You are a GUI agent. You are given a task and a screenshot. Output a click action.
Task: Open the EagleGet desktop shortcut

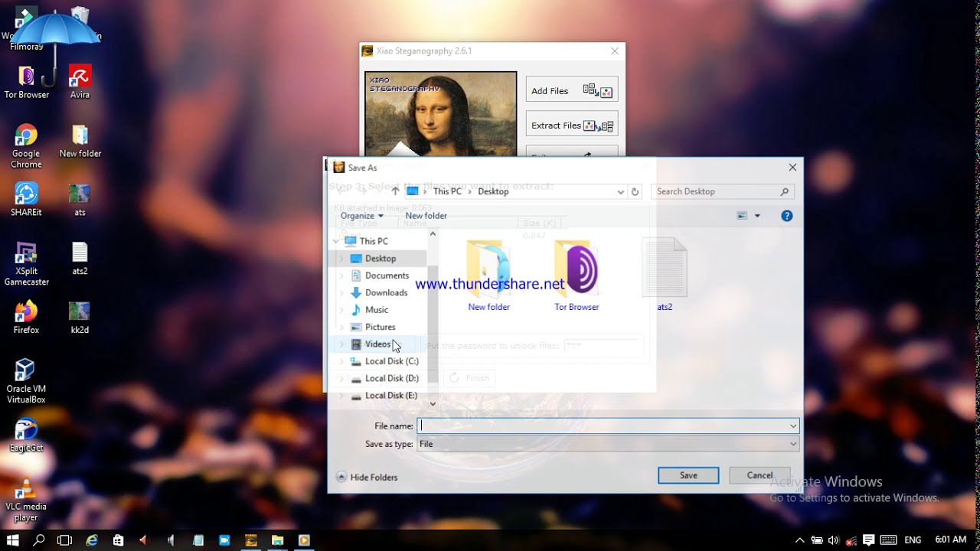[x=26, y=435]
